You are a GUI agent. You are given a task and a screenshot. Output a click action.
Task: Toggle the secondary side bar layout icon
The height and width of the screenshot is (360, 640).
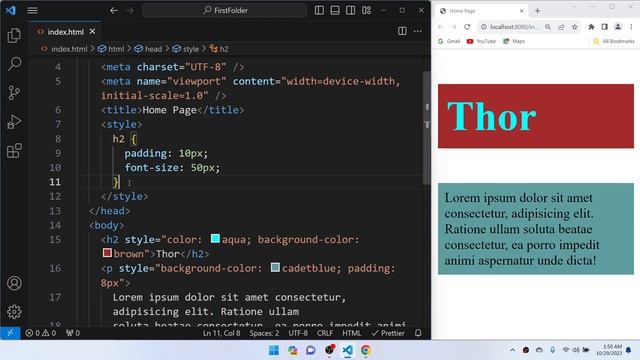pyautogui.click(x=350, y=10)
